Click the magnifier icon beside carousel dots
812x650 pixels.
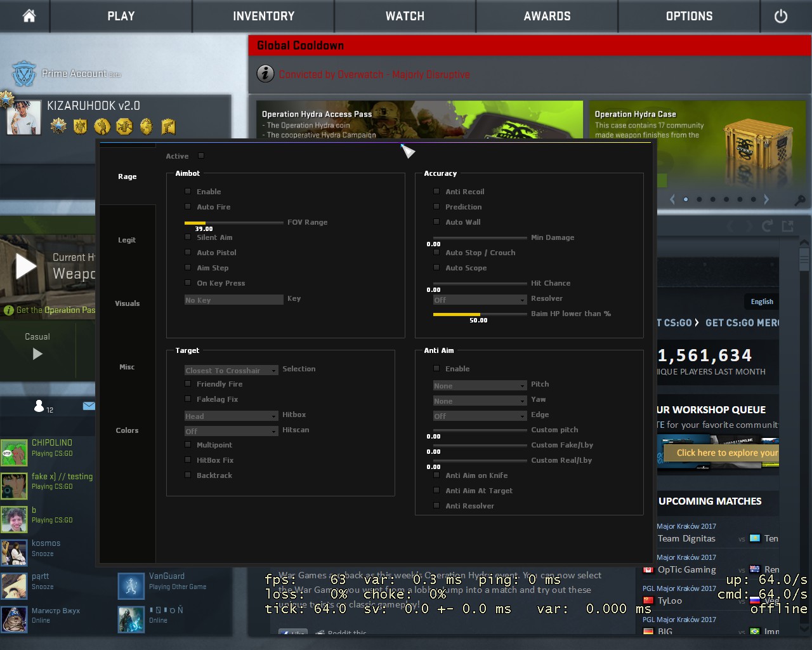[800, 200]
